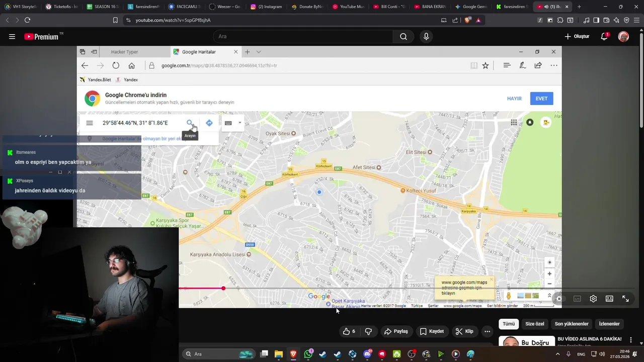Click the Kaydet save button
The width and height of the screenshot is (644, 362).
click(x=432, y=331)
